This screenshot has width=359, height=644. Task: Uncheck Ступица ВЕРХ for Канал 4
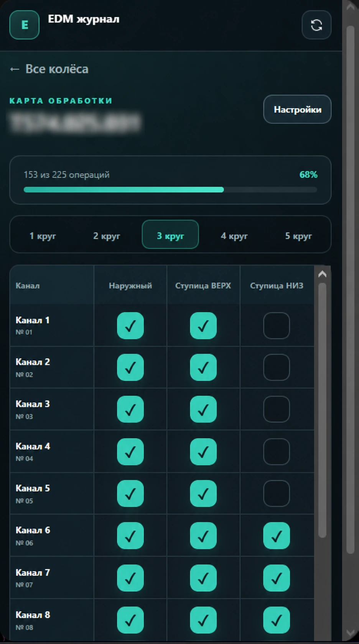(x=203, y=452)
